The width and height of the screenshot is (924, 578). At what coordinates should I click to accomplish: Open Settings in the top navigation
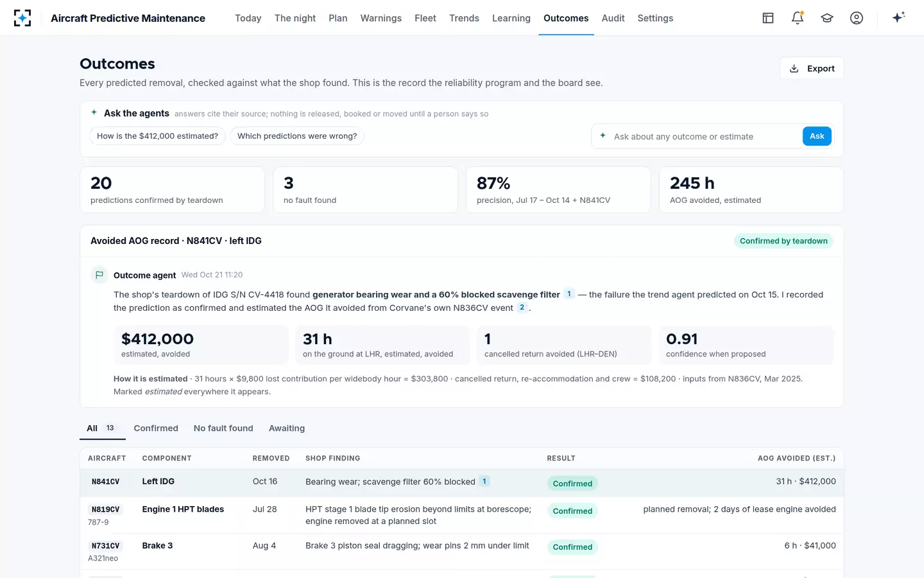[x=655, y=18]
